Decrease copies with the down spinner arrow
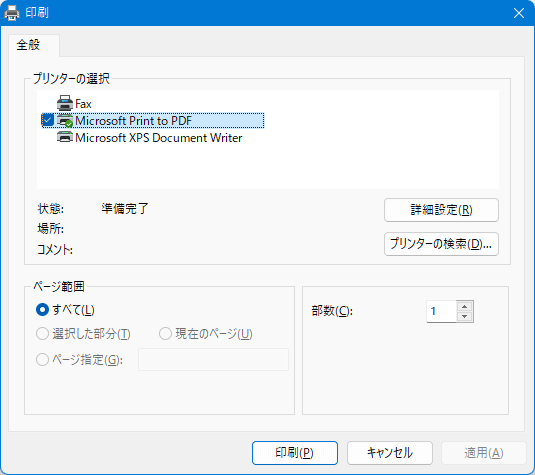This screenshot has width=535, height=475. coord(464,316)
